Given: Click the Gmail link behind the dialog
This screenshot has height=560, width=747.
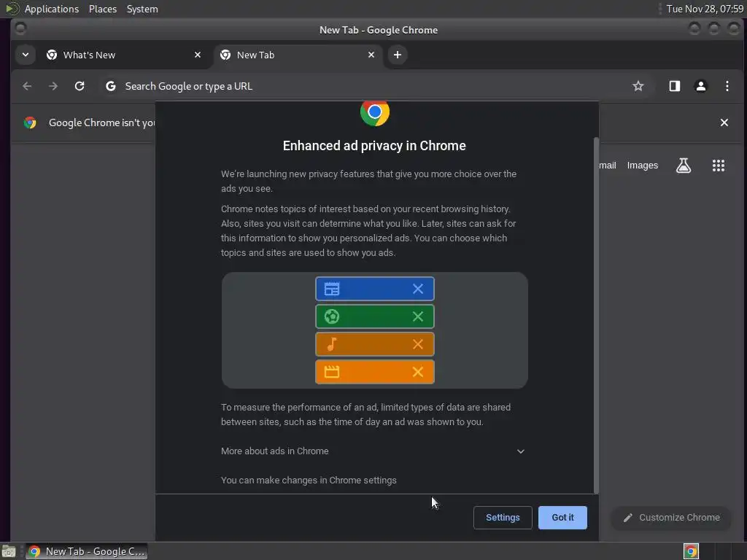Looking at the screenshot, I should click(x=608, y=166).
